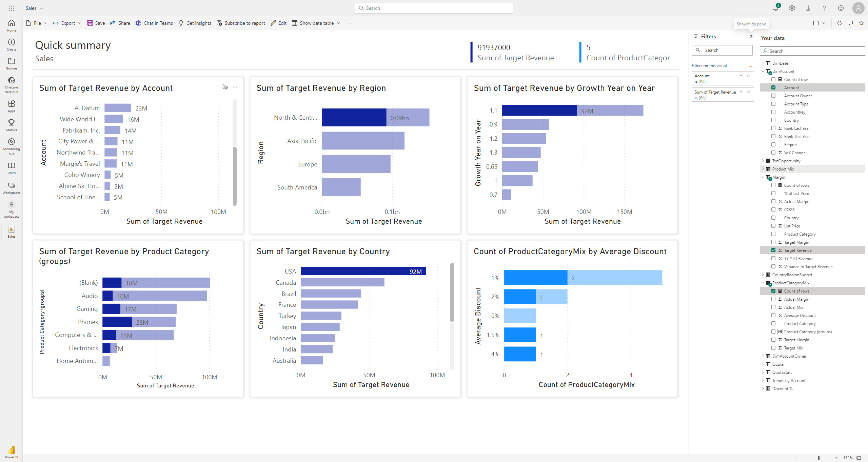Open more options on Account chart
The width and height of the screenshot is (868, 462).
click(x=235, y=87)
